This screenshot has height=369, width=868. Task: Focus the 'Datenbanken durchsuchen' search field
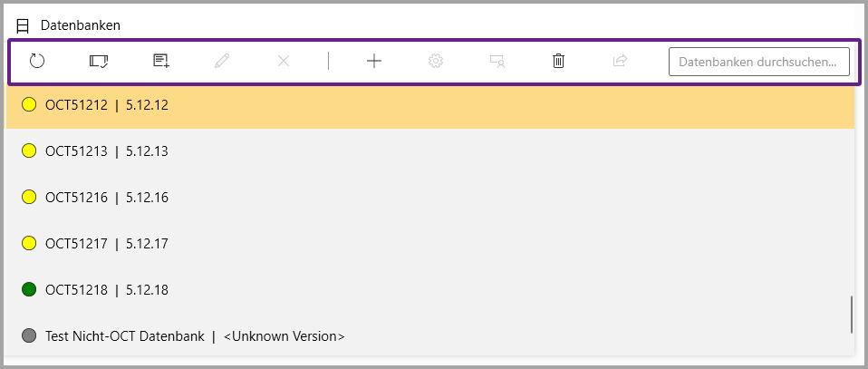(x=759, y=62)
